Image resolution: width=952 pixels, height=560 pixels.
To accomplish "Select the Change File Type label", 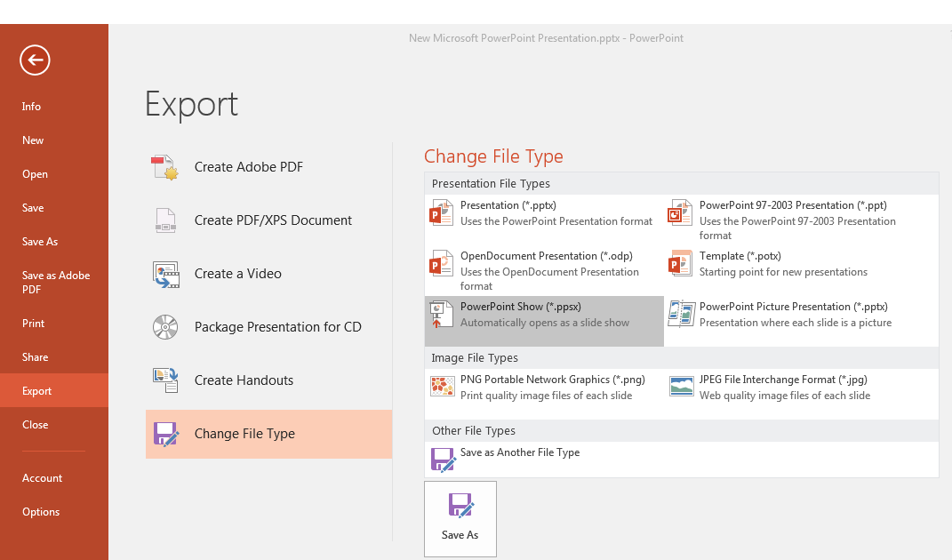I will point(244,434).
